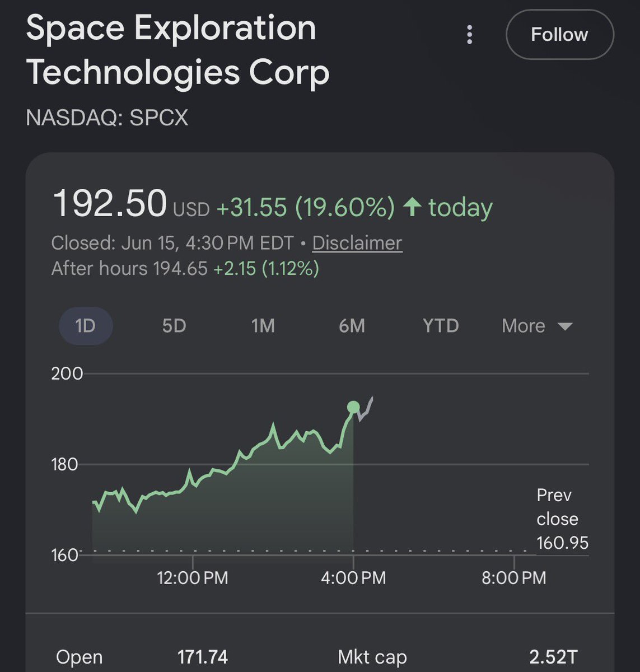Expand the More time ranges dropdown
Screen dimensions: 640x672
537,325
